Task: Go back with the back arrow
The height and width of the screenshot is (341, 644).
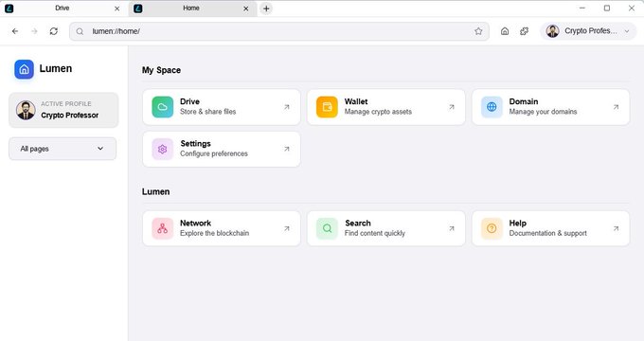Action: (x=15, y=31)
